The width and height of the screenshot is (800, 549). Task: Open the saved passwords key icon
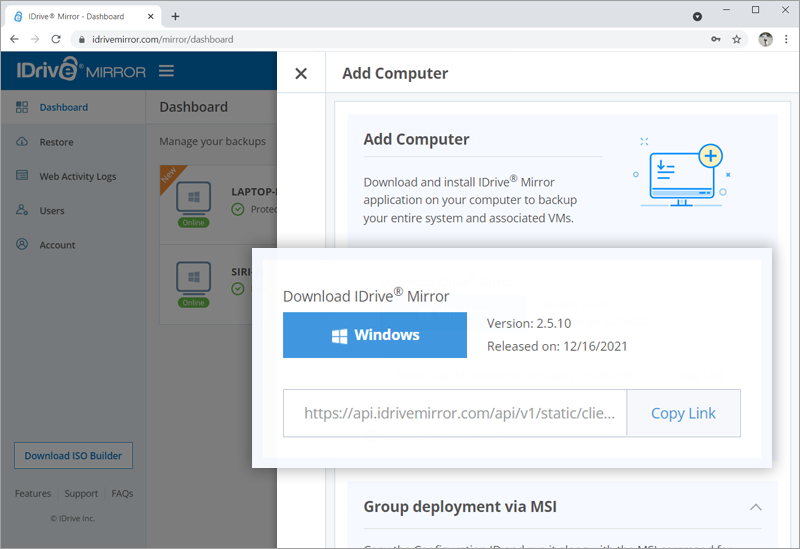[716, 39]
